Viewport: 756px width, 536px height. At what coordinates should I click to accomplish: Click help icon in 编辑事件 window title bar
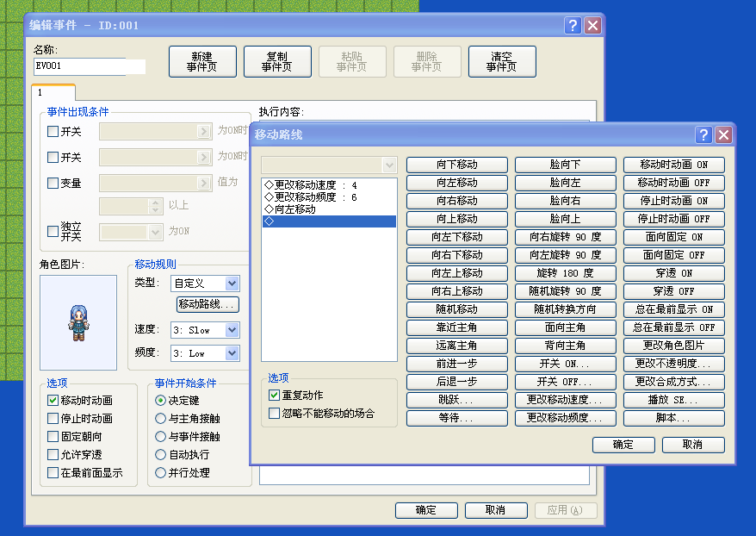(573, 25)
